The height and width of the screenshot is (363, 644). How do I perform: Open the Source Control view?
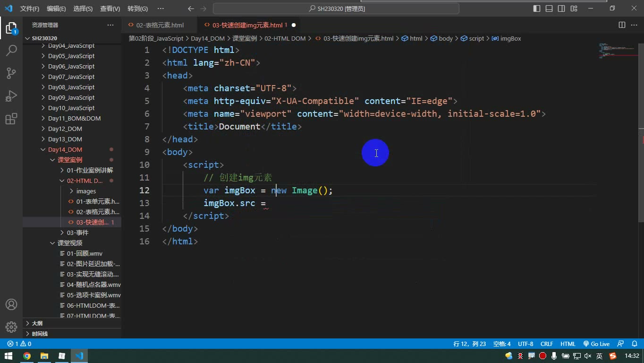tap(11, 73)
